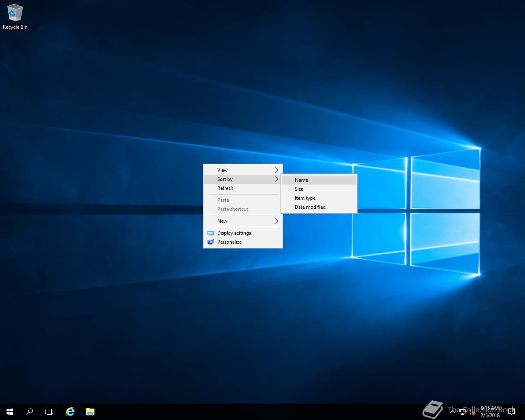The height and width of the screenshot is (420, 525).
Task: Open the clock showing 9:15 AM
Action: (x=490, y=412)
